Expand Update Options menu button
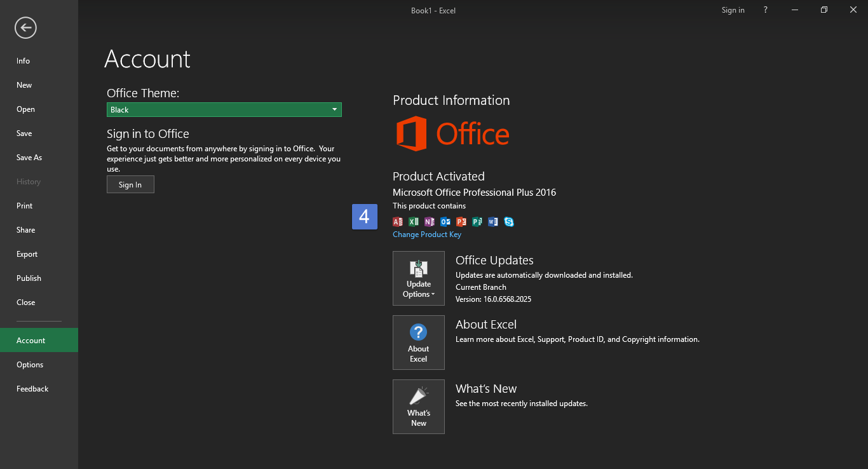The height and width of the screenshot is (469, 868). (x=419, y=278)
